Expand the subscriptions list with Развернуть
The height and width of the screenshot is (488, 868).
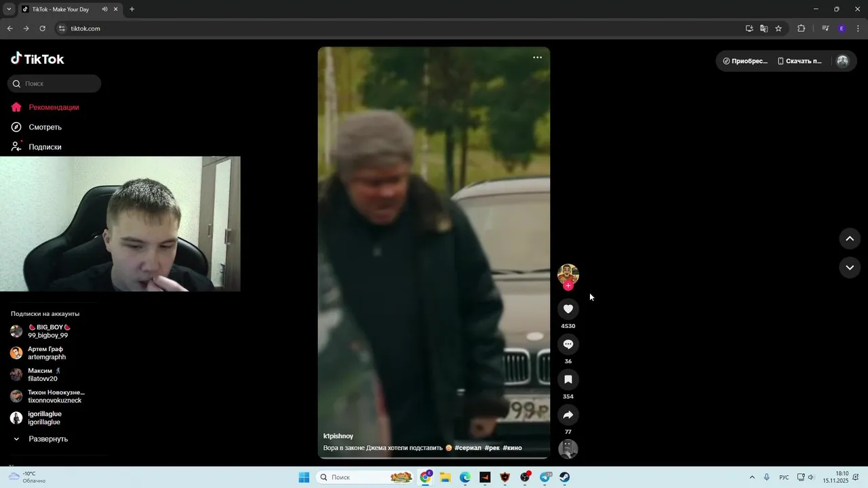[41, 439]
